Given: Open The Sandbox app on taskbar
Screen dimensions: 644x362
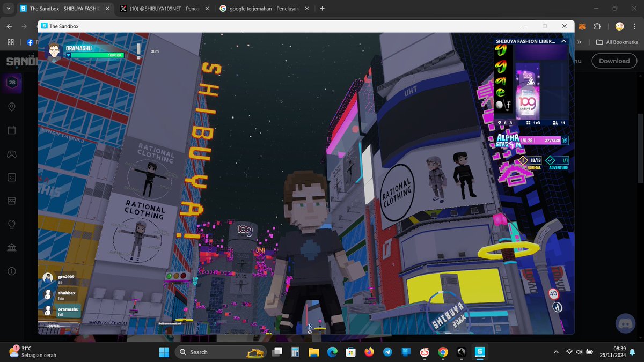Looking at the screenshot, I should pyautogui.click(x=480, y=352).
